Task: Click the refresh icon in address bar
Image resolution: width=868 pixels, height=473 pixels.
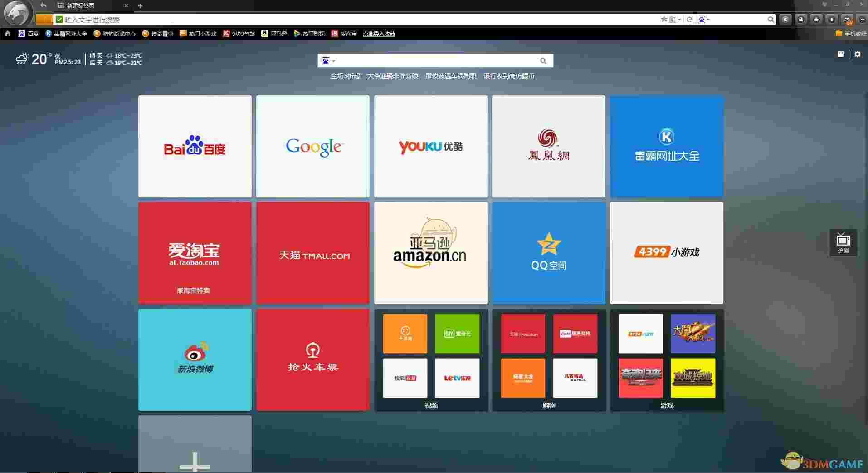Action: (689, 20)
